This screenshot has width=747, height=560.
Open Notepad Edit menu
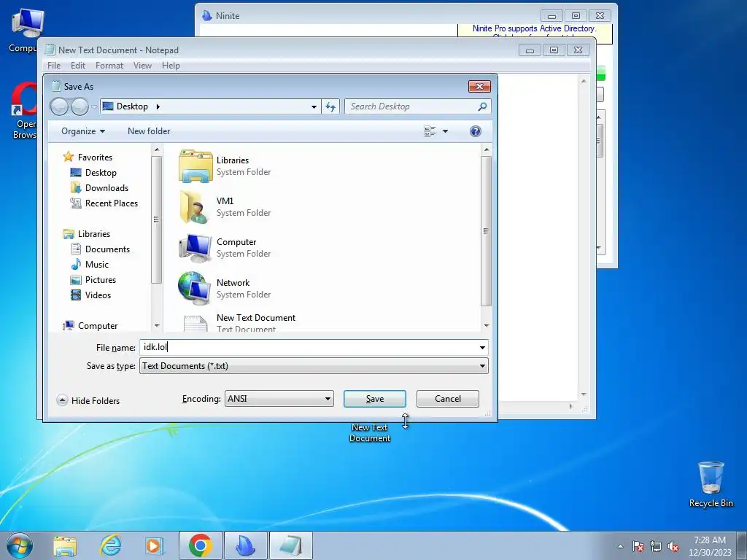77,66
